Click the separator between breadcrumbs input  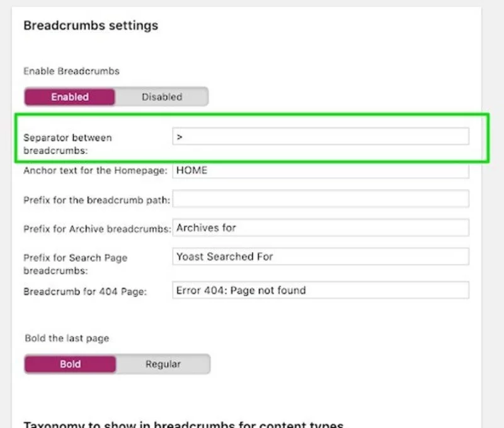point(321,136)
